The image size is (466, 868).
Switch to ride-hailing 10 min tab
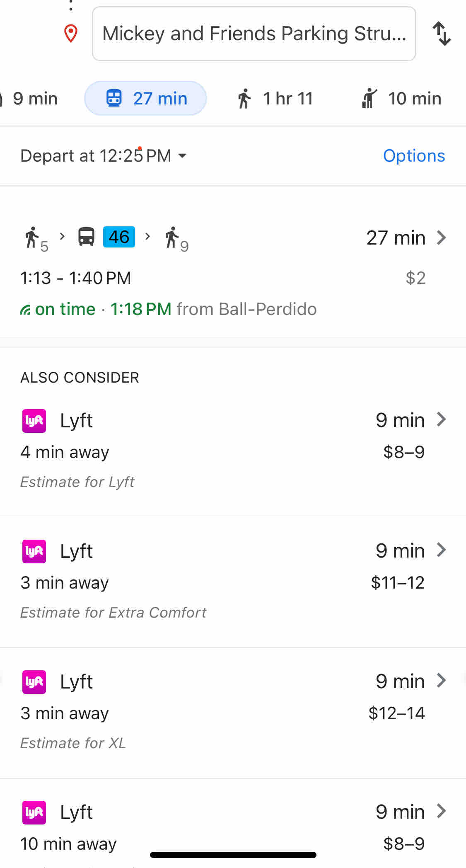[x=401, y=98]
